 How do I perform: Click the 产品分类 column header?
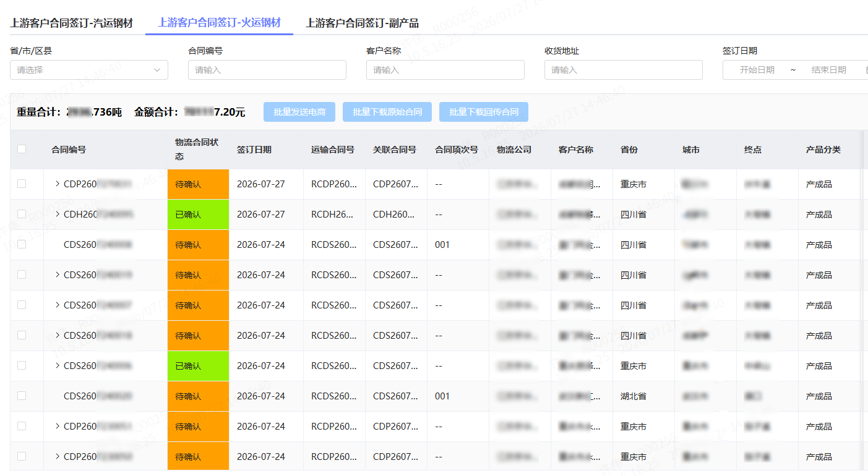823,150
